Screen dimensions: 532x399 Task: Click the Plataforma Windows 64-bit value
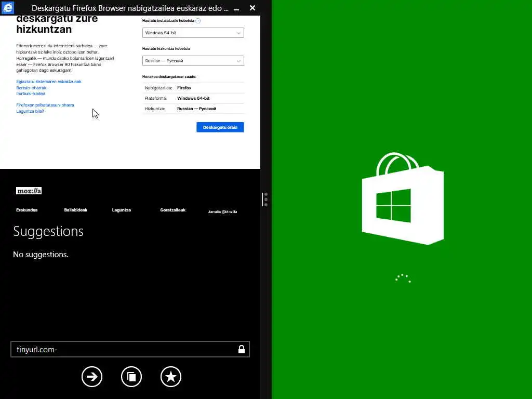[x=193, y=98]
